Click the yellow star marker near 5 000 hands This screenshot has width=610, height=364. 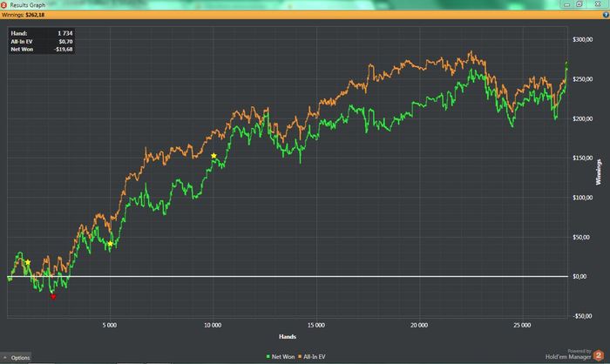click(110, 244)
